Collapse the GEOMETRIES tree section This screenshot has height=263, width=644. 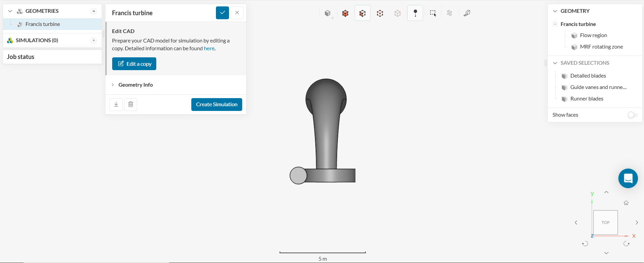point(10,11)
